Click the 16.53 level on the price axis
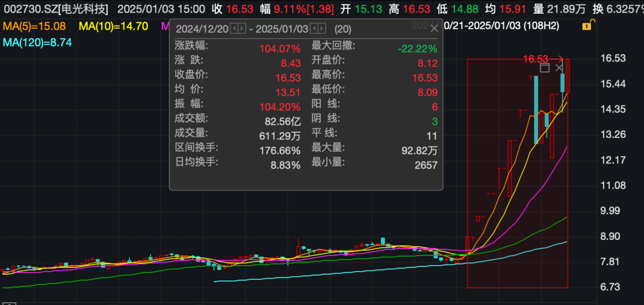Image resolution: width=644 pixels, height=305 pixels. [x=612, y=58]
